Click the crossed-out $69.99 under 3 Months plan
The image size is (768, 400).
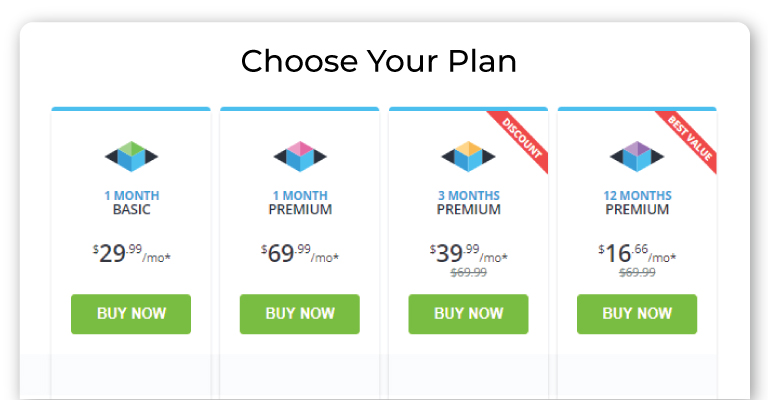pyautogui.click(x=469, y=272)
